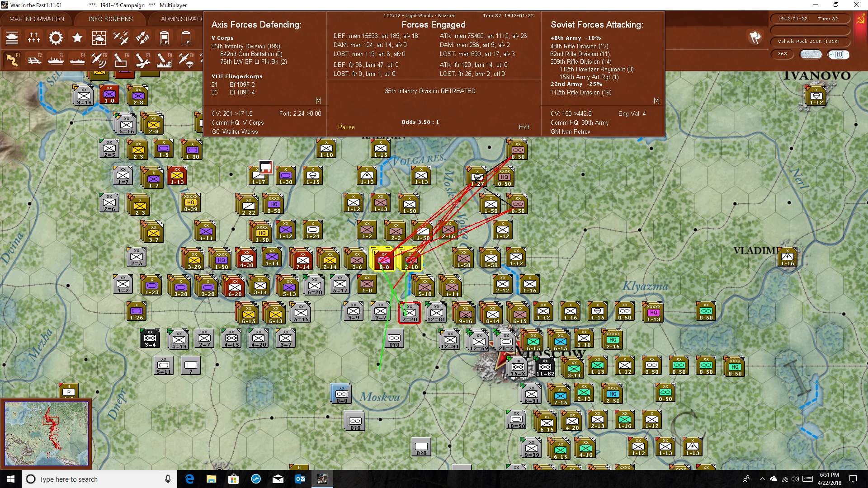Image resolution: width=868 pixels, height=488 pixels.
Task: Open 48th Rifle Division (12) details
Action: (x=579, y=46)
